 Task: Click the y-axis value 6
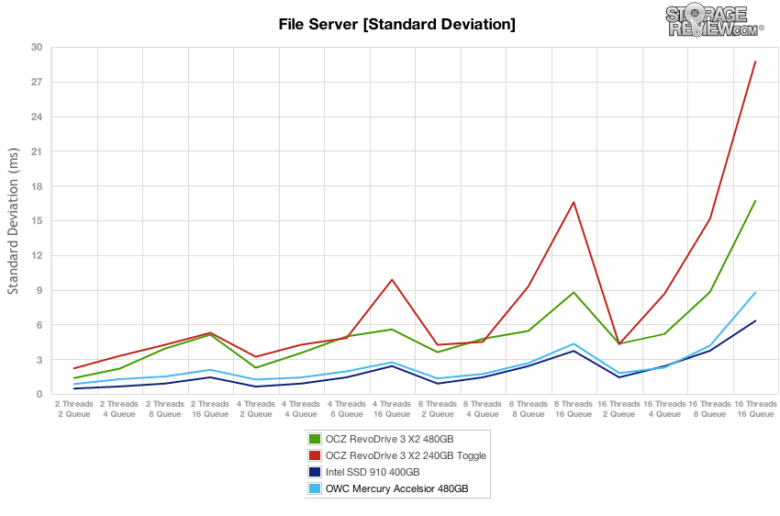coord(40,325)
